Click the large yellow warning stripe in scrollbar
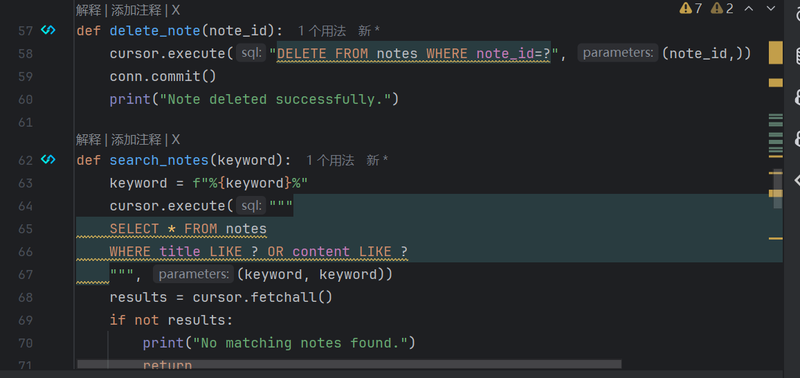 pos(776,53)
